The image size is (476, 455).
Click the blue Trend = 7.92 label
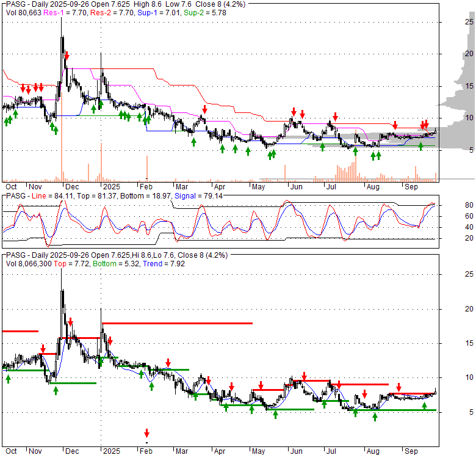point(164,264)
